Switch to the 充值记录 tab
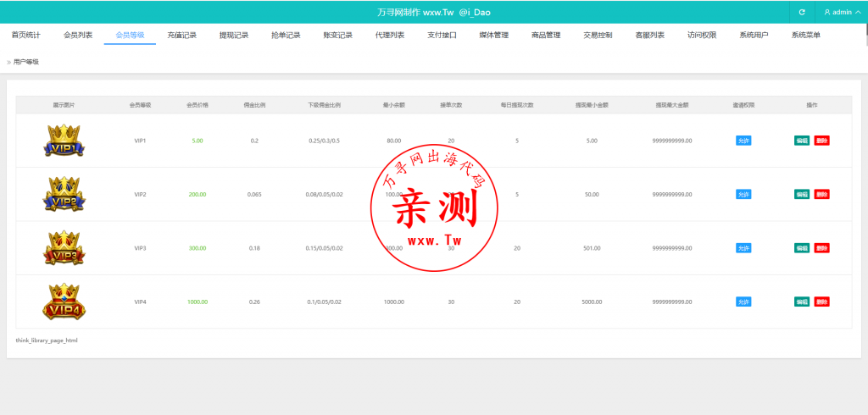The width and height of the screenshot is (868, 415). (182, 36)
